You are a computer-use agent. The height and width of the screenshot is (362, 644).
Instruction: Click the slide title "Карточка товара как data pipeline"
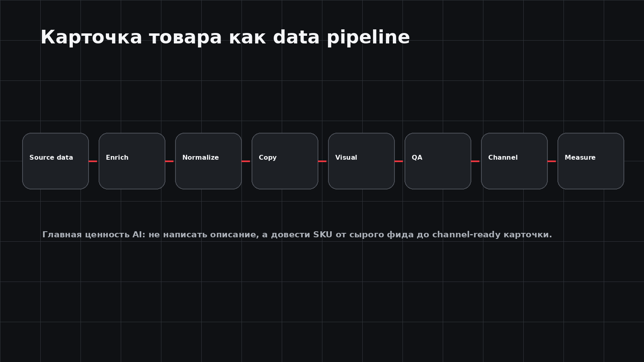[225, 37]
